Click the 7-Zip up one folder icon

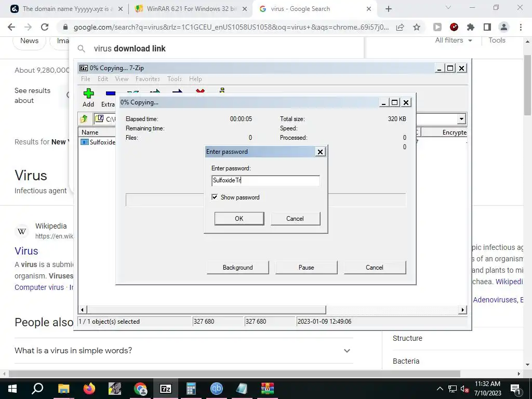[84, 119]
